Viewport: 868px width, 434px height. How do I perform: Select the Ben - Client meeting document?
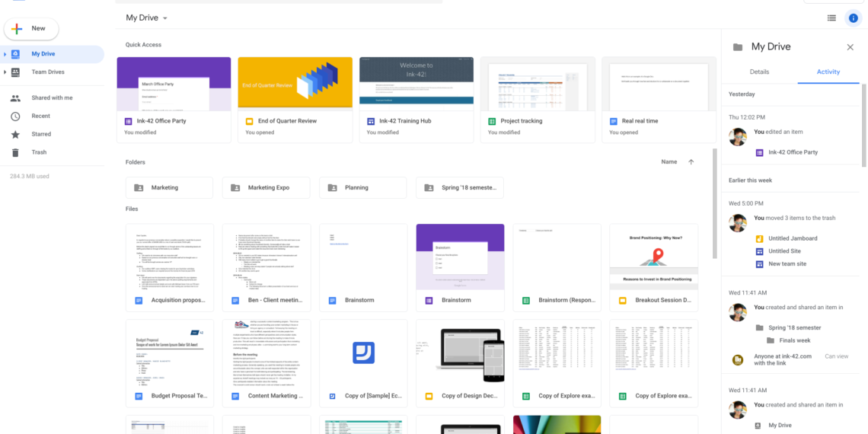click(x=266, y=268)
